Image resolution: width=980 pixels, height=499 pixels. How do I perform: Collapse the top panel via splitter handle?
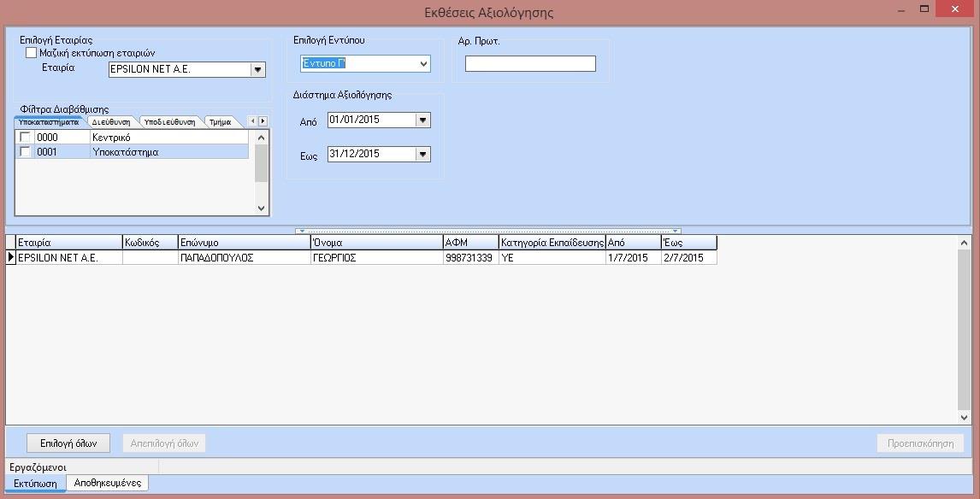click(x=488, y=231)
